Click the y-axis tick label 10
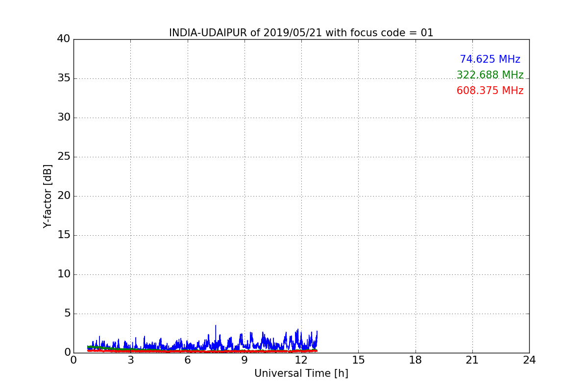The image size is (588, 392). [x=64, y=274]
